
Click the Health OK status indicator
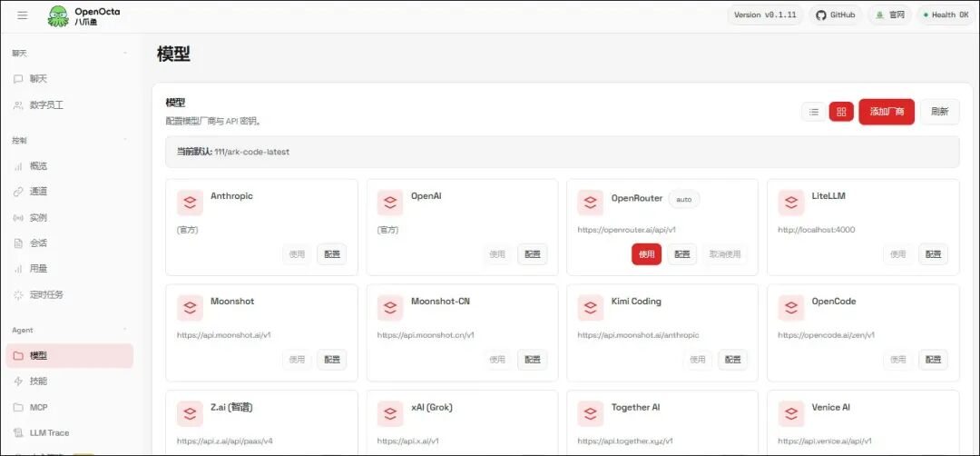click(x=945, y=15)
